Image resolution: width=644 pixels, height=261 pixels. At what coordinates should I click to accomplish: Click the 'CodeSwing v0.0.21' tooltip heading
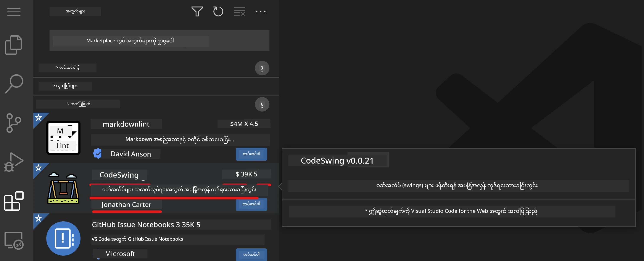tap(337, 161)
